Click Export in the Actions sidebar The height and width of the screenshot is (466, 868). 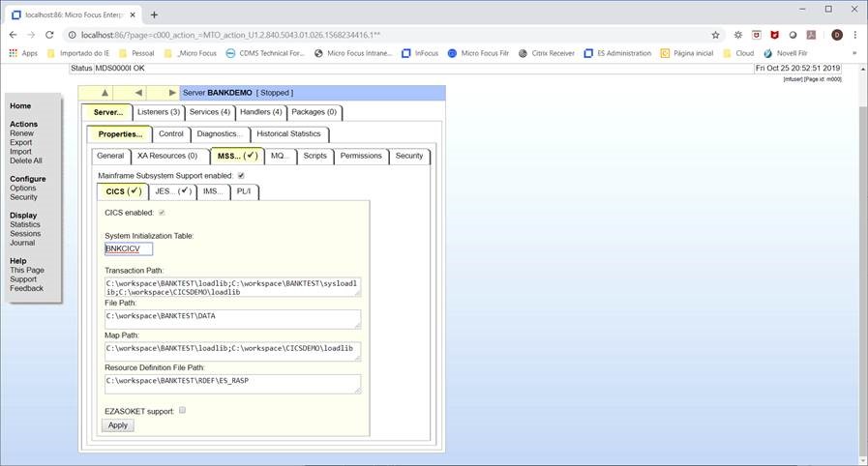tap(21, 142)
